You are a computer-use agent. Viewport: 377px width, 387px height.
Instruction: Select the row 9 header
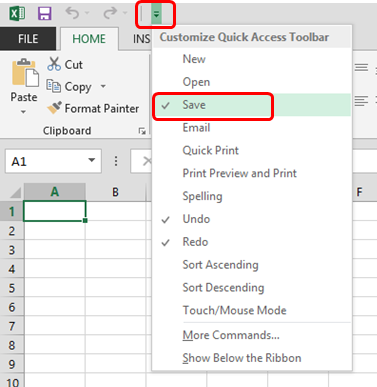(12, 364)
